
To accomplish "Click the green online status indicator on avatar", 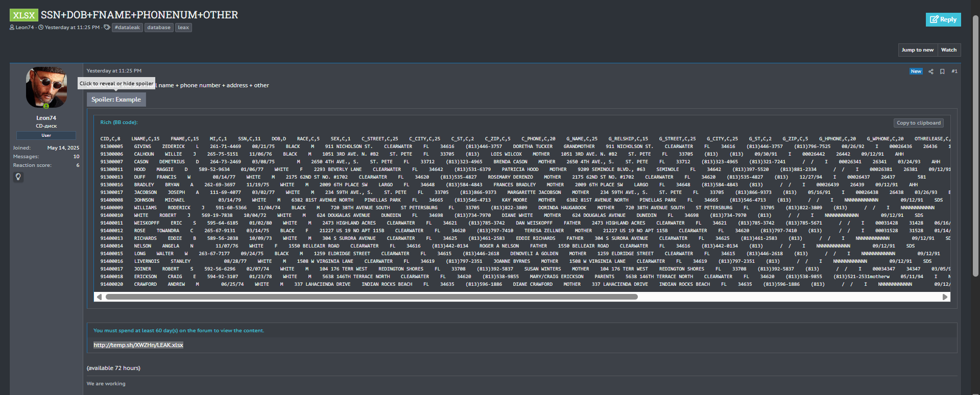I will [x=46, y=106].
